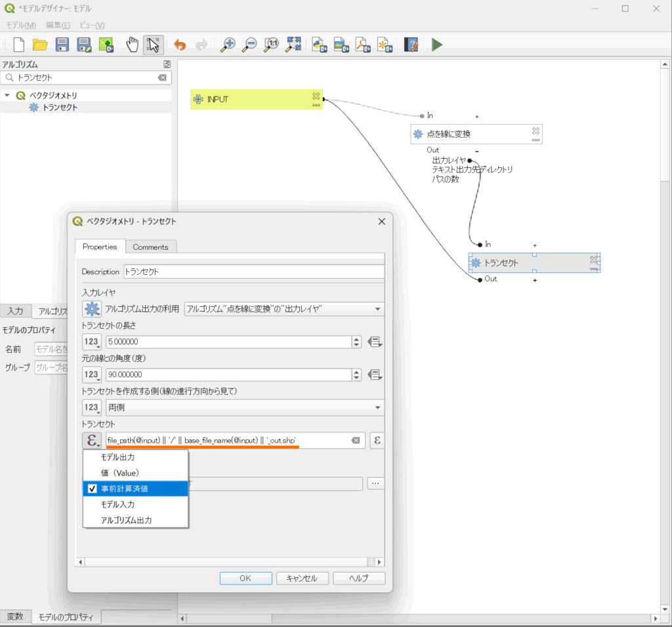Collapse the ベクタジオメトリ tree group
This screenshot has height=627, width=672.
coord(7,95)
